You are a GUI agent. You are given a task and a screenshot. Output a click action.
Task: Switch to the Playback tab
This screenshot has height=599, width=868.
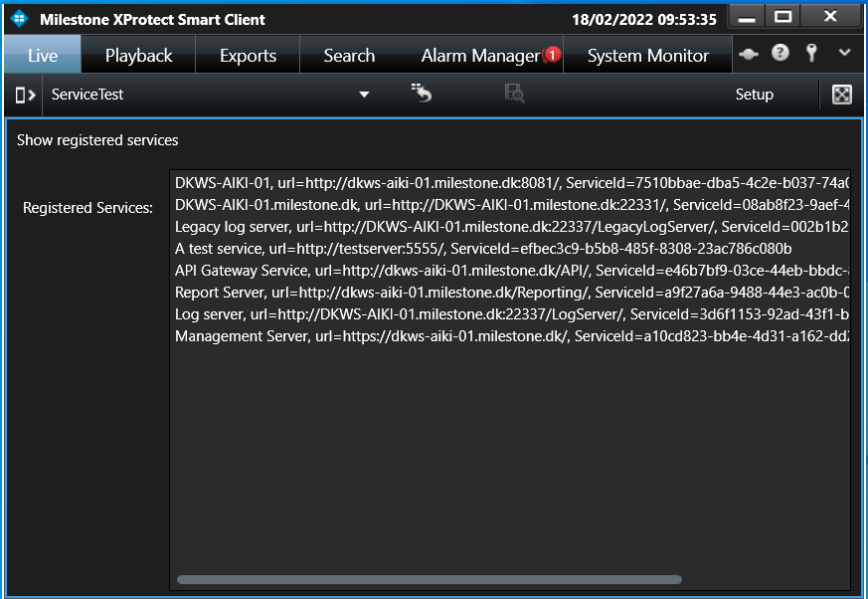pos(138,55)
